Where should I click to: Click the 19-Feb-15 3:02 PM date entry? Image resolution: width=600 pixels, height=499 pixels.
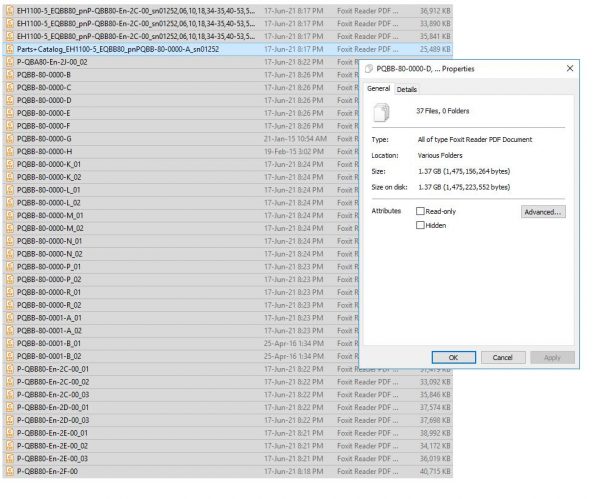(x=294, y=152)
